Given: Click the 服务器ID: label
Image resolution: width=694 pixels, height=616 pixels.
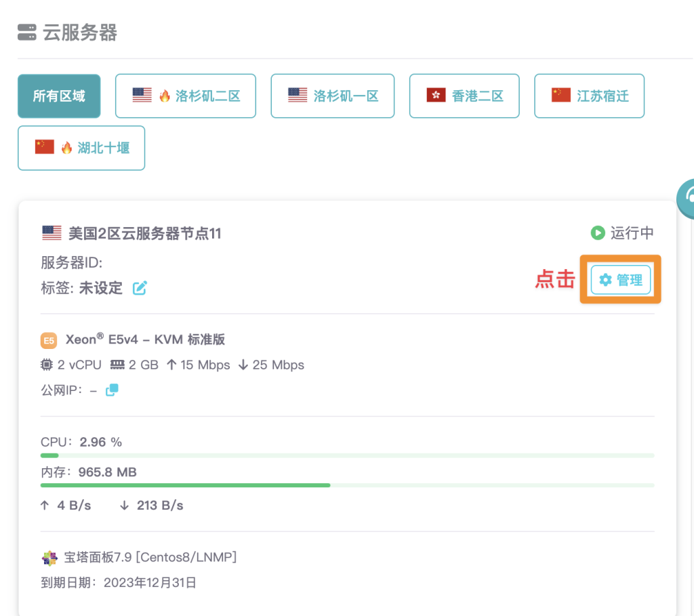Looking at the screenshot, I should click(x=72, y=262).
